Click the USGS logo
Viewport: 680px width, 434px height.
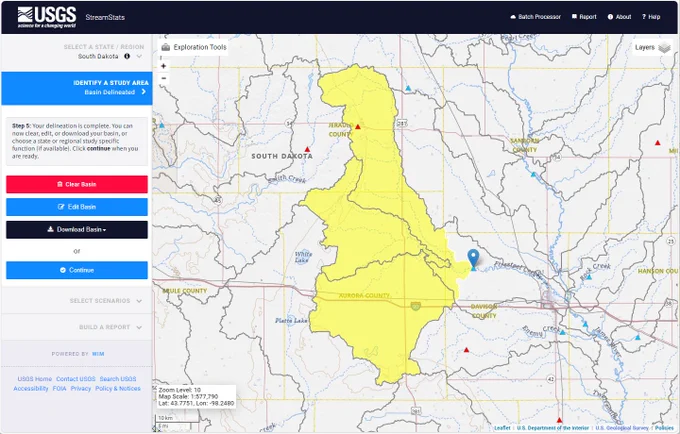tap(47, 17)
